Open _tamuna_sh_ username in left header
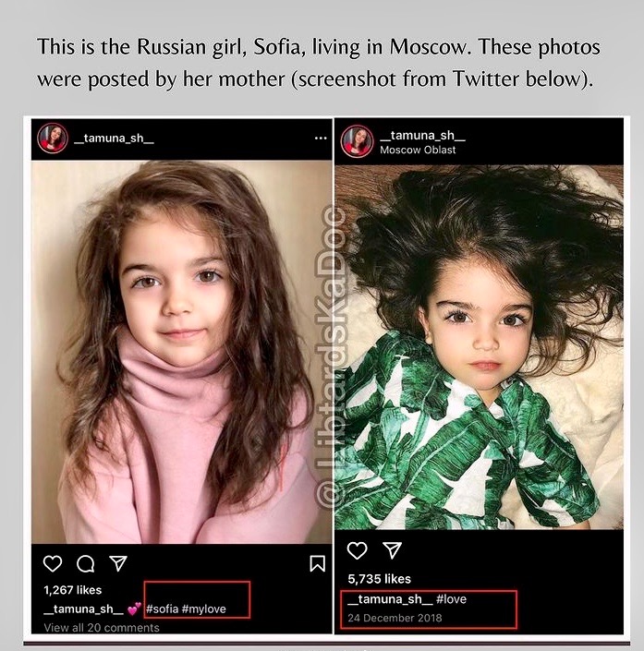This screenshot has width=644, height=651. [114, 139]
